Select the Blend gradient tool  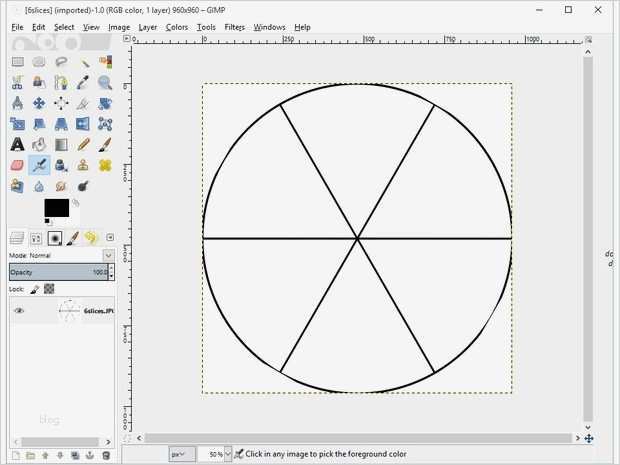click(61, 145)
